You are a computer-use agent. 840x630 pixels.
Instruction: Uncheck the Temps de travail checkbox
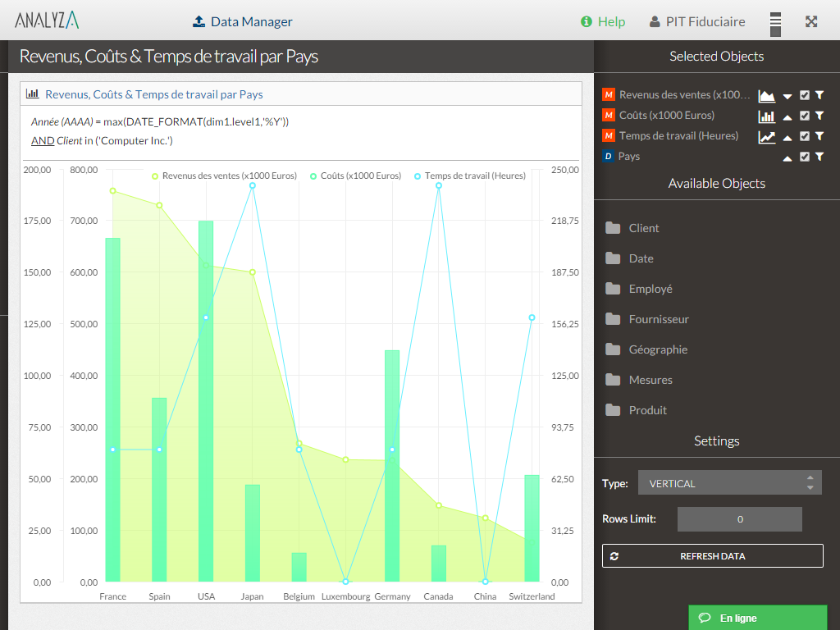(x=805, y=136)
